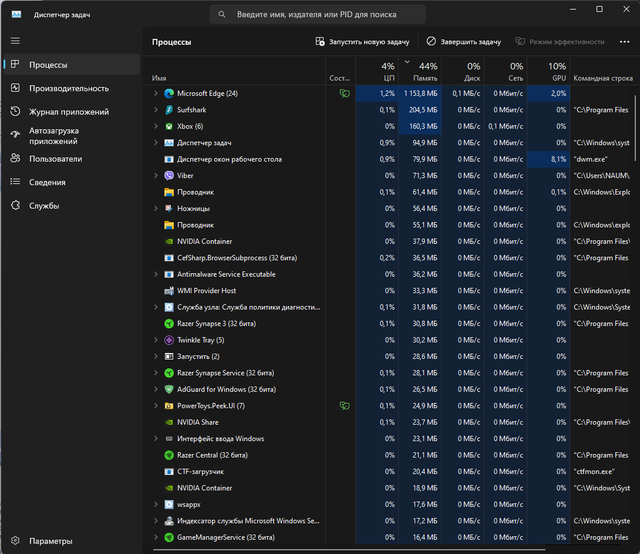Click the Antimalware Service Executable icon
Screen dimensions: 640x554
click(169, 274)
